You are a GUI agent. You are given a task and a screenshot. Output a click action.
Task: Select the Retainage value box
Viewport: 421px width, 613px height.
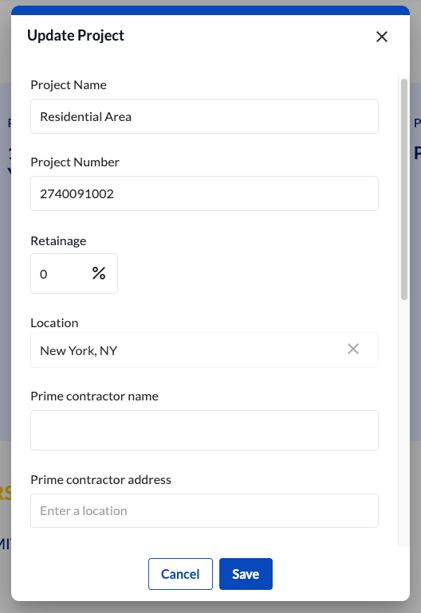click(74, 273)
